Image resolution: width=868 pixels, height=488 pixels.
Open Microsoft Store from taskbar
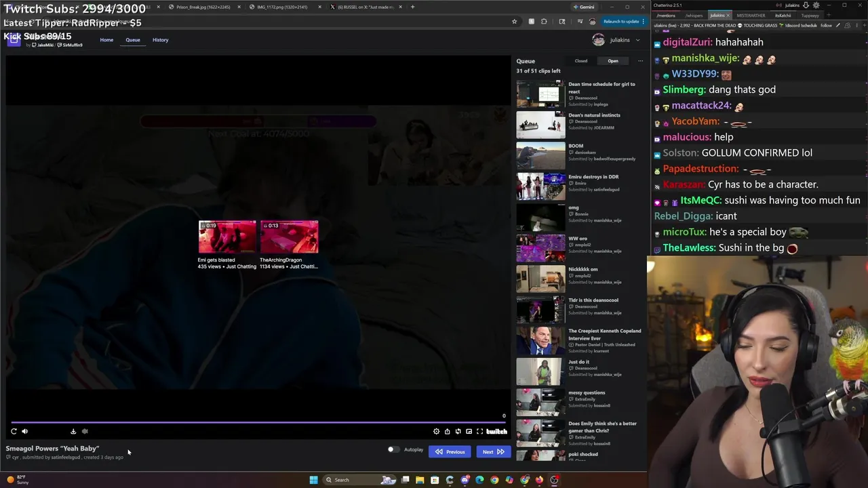[x=435, y=480]
